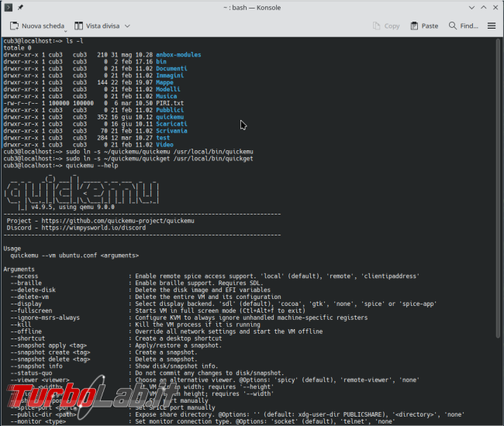
Task: Click the 'totale 0' output line
Action: point(17,48)
